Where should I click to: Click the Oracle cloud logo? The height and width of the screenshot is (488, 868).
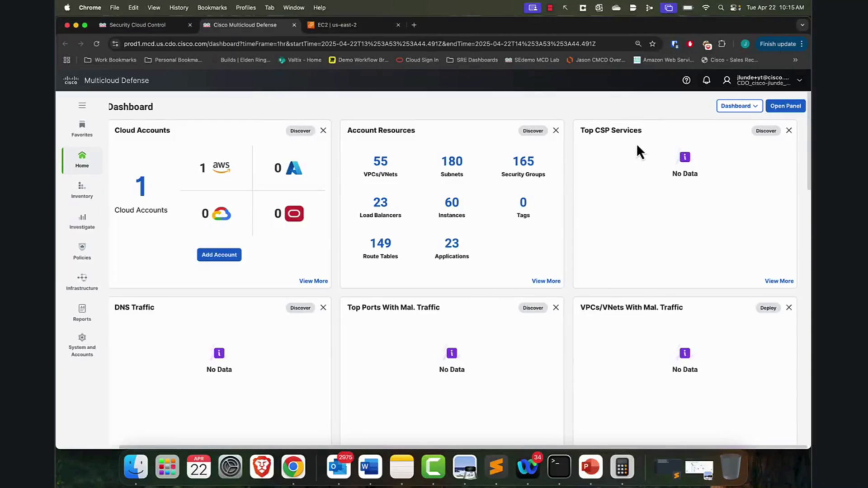click(294, 213)
